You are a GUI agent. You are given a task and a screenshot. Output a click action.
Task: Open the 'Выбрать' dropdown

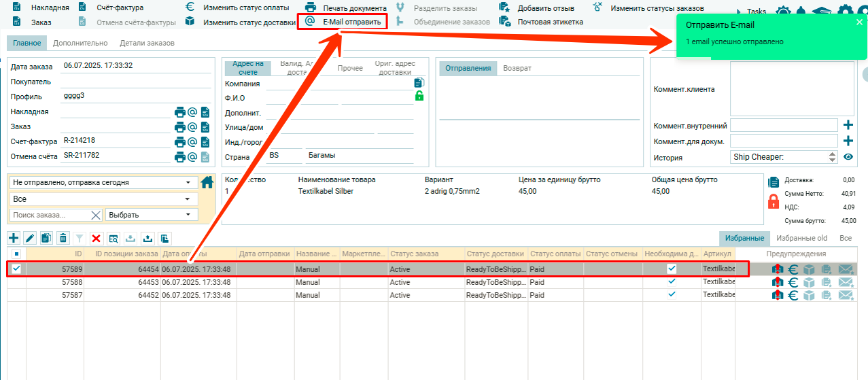(151, 215)
